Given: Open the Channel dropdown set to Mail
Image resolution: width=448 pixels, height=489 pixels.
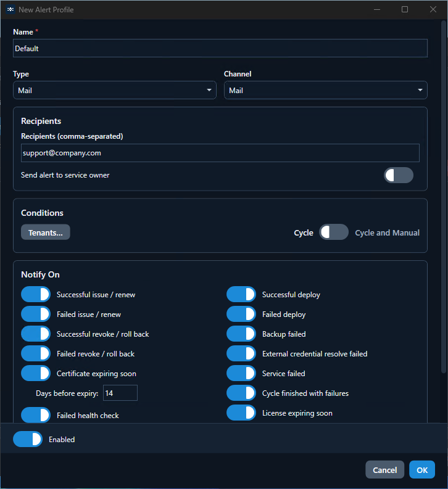Looking at the screenshot, I should [x=325, y=91].
